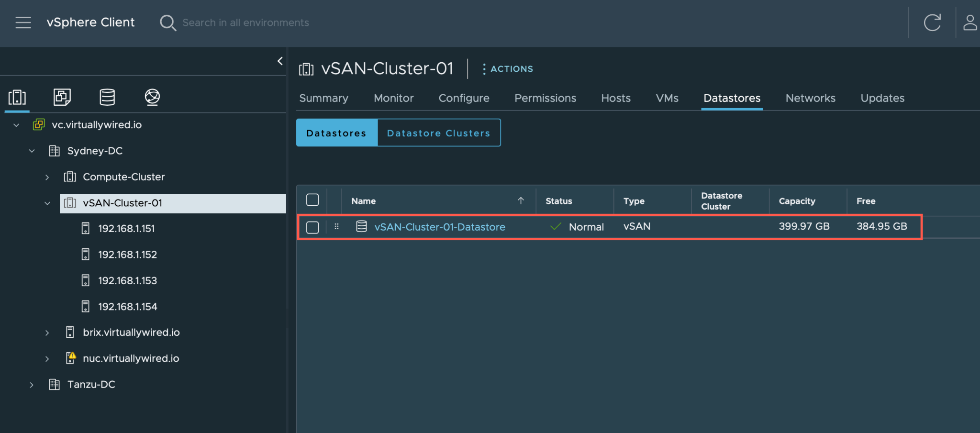Collapse the navigator sidebar panel

[280, 61]
